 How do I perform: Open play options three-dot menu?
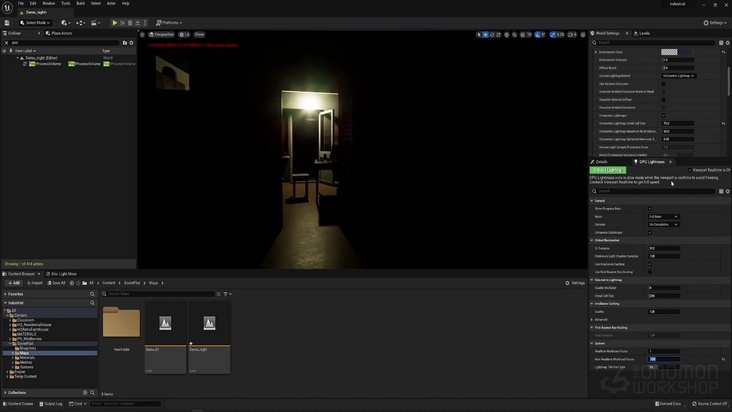tap(145, 22)
